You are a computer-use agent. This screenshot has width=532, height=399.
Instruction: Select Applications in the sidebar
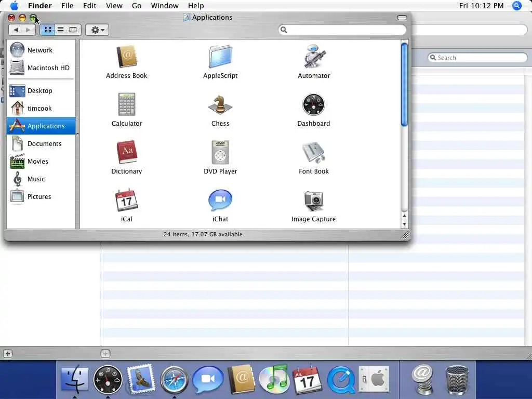click(41, 126)
